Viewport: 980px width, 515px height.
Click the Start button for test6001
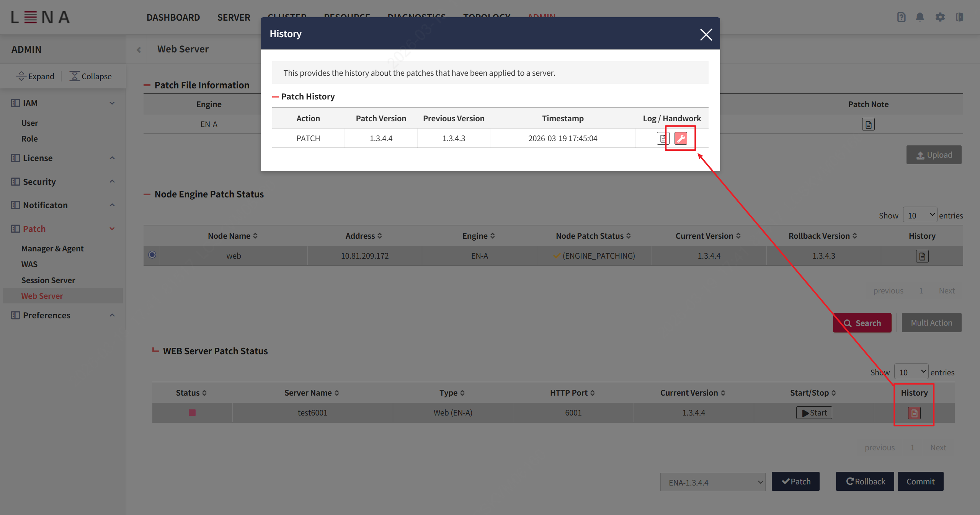click(814, 413)
